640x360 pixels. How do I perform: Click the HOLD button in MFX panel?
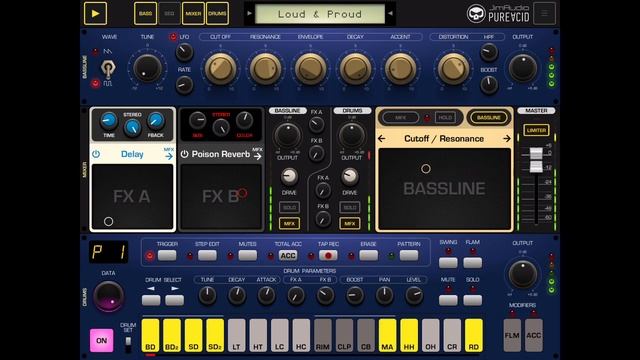pyautogui.click(x=445, y=118)
